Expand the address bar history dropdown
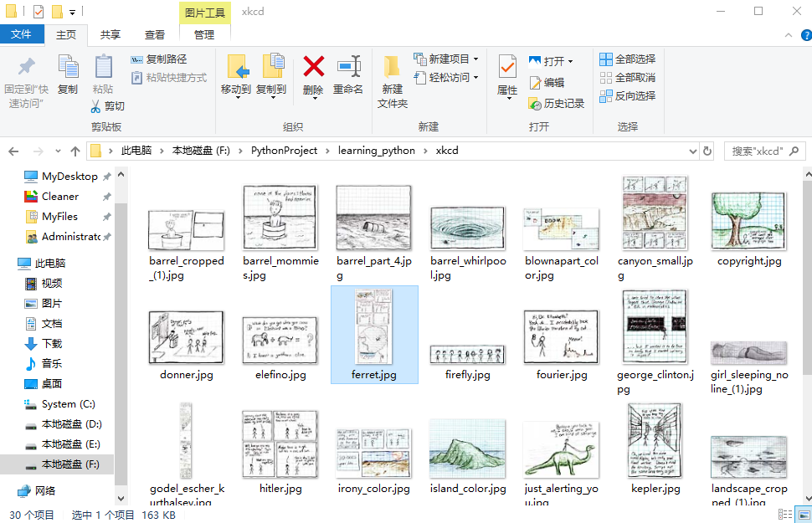 coord(693,151)
